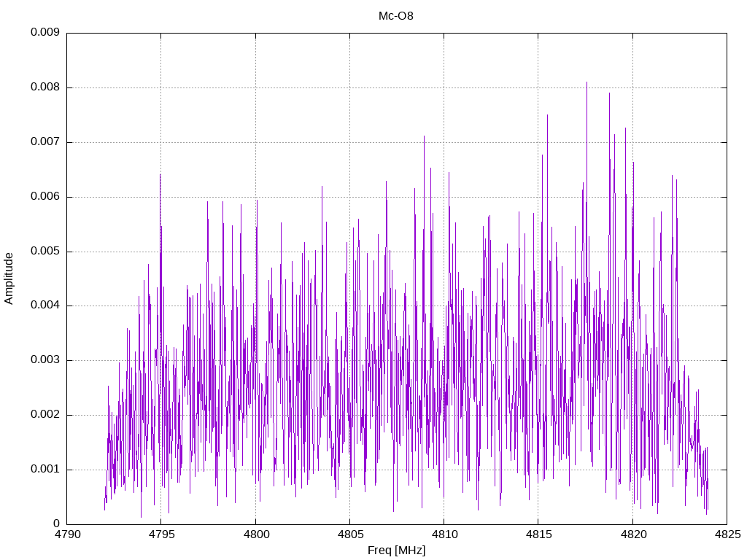Click the 4800 x-axis tick label
The height and width of the screenshot is (560, 747).
[x=256, y=534]
